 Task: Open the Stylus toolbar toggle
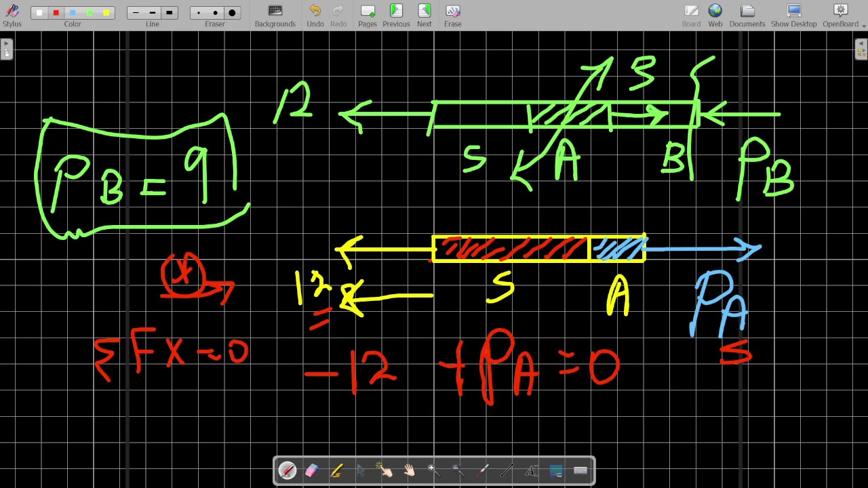tap(12, 16)
